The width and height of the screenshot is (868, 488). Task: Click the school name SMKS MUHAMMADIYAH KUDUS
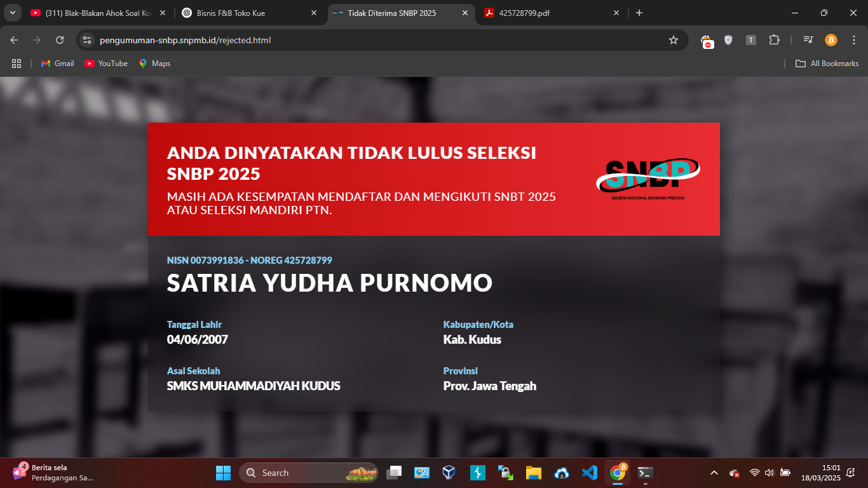point(254,386)
